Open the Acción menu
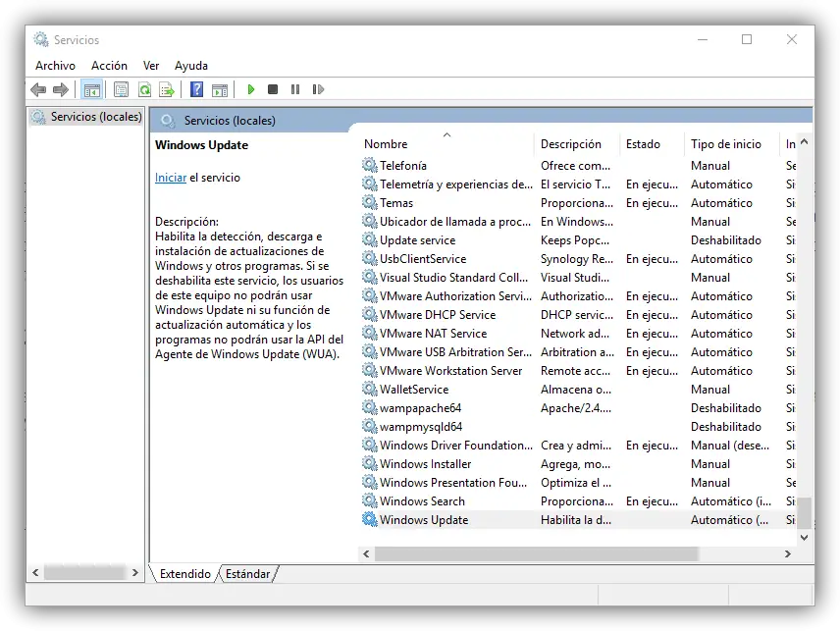840x631 pixels. (109, 66)
